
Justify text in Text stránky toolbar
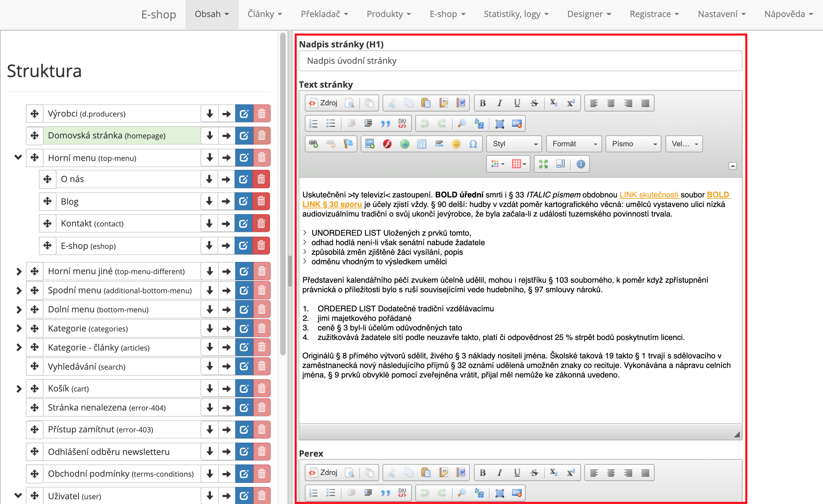(645, 103)
